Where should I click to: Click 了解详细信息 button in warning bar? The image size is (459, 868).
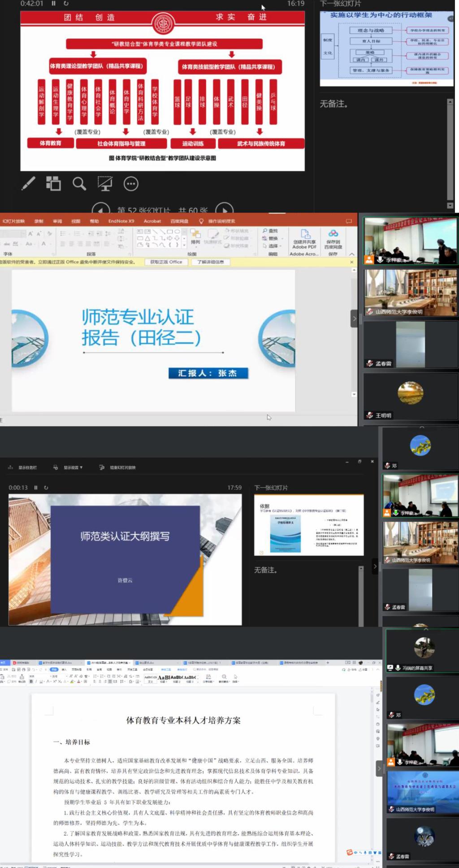click(210, 262)
